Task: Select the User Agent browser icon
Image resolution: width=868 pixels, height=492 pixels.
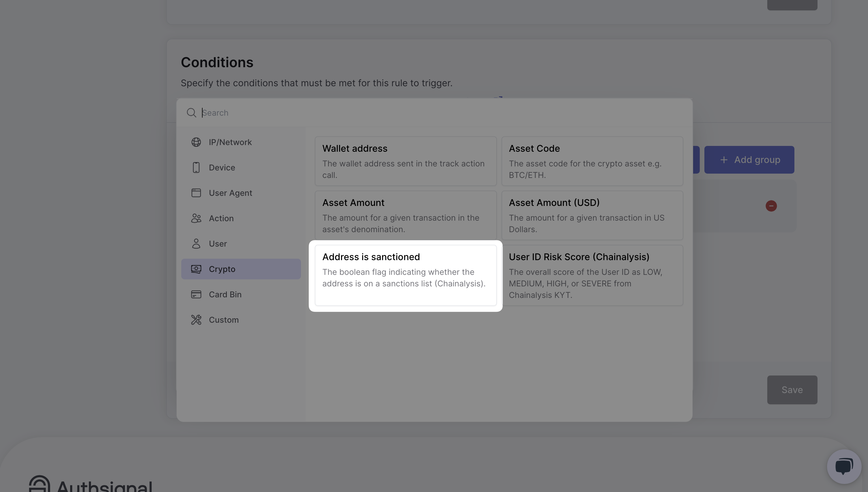Action: click(x=196, y=193)
